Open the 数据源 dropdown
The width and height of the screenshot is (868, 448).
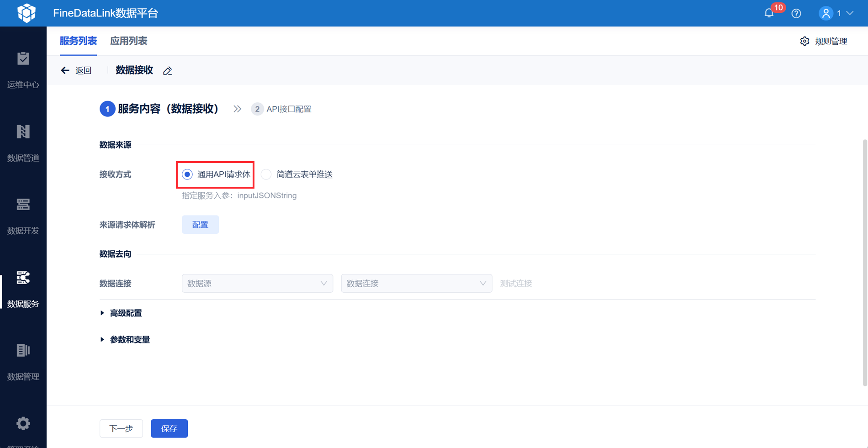[x=257, y=283]
